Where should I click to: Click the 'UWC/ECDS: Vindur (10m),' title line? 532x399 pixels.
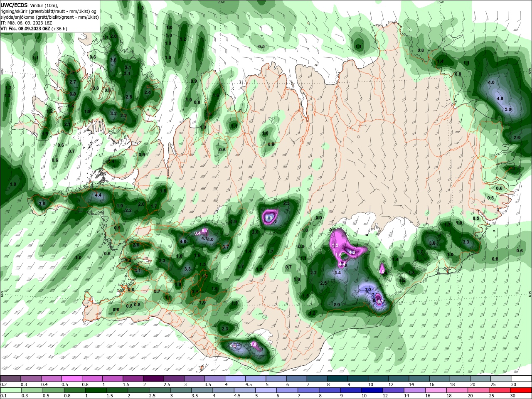tap(30, 5)
